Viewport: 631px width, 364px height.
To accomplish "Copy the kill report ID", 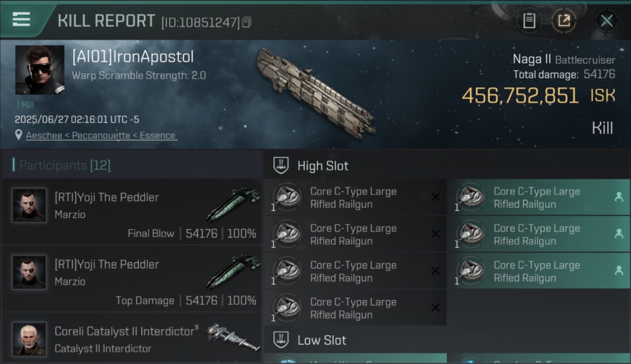I will coord(247,22).
